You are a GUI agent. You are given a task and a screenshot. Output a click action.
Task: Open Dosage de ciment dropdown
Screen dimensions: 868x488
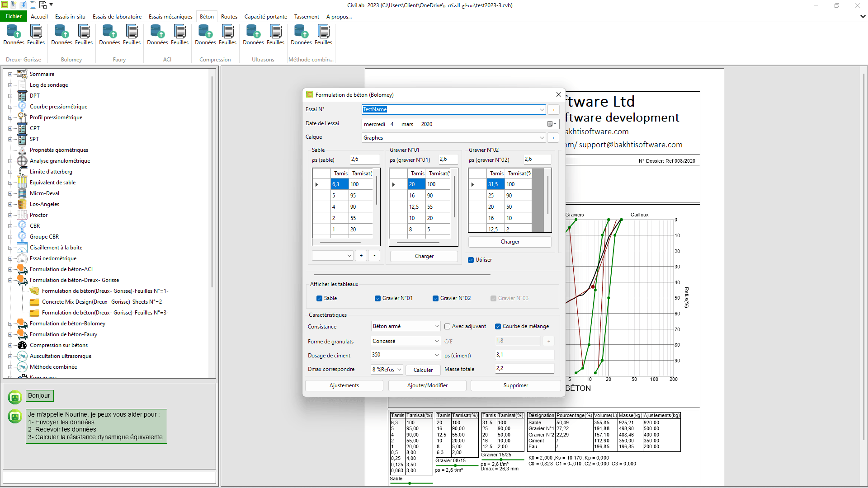[x=437, y=355]
